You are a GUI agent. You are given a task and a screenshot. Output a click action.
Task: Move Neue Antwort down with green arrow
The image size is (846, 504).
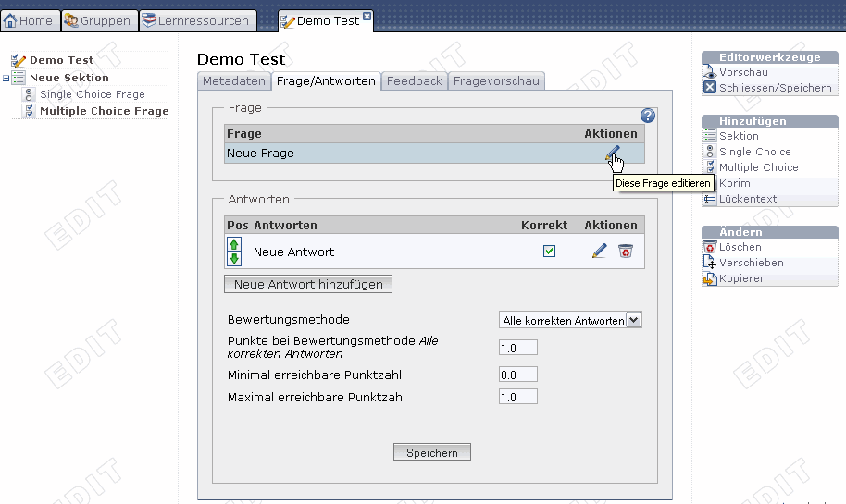click(234, 259)
